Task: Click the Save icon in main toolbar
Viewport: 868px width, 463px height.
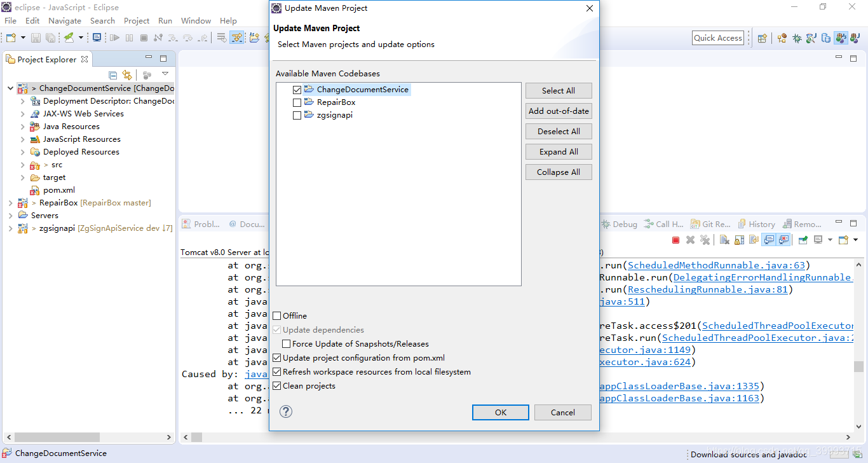Action: pyautogui.click(x=36, y=38)
